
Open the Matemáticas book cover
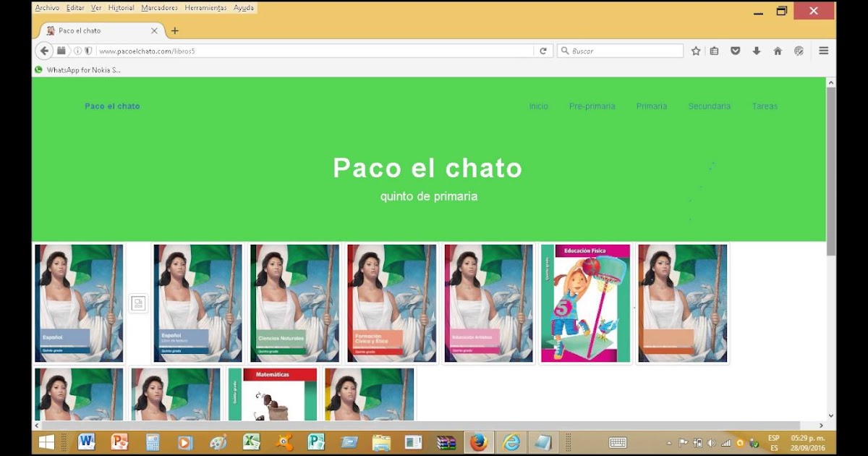point(273,394)
